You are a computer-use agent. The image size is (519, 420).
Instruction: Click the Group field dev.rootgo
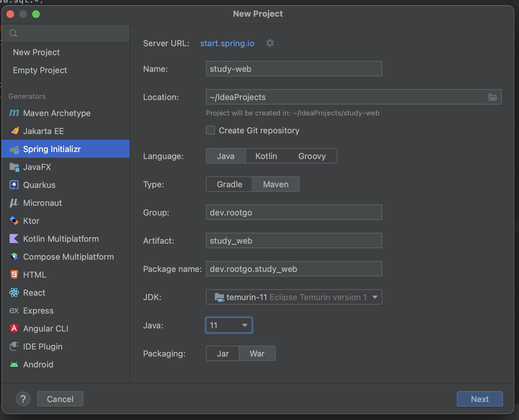[x=294, y=213]
